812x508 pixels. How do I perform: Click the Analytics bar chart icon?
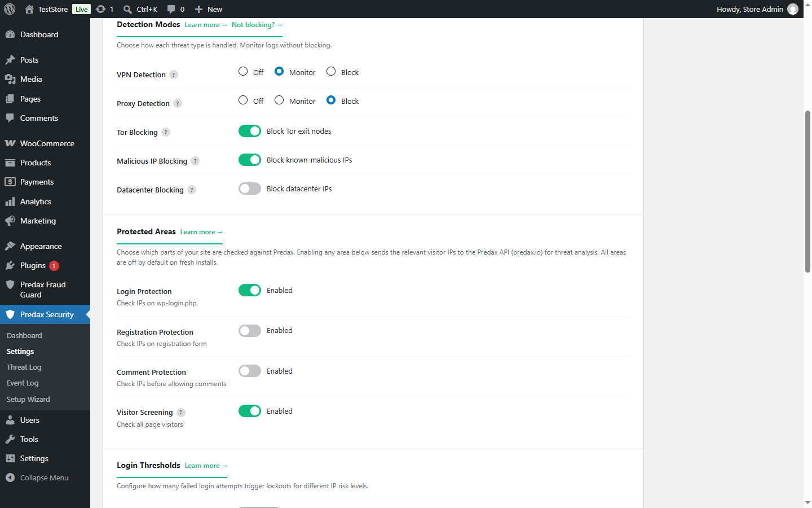10,202
